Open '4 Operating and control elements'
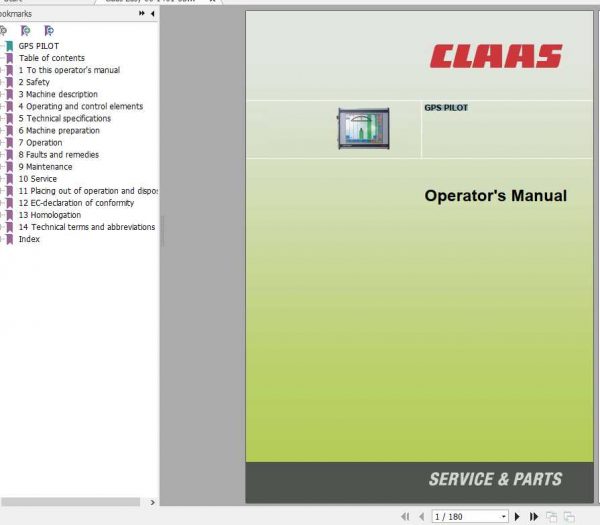The width and height of the screenshot is (600, 525). click(81, 106)
